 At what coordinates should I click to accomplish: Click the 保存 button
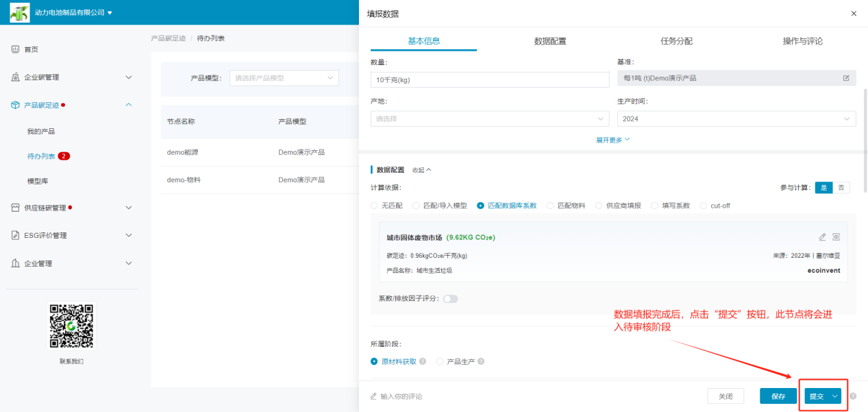tap(778, 396)
